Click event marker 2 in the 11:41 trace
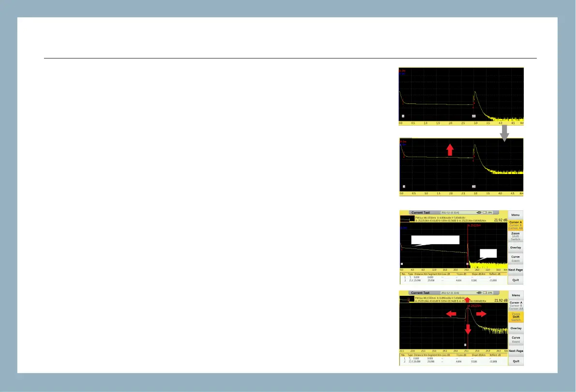The width and height of the screenshot is (576, 392). 467,264
